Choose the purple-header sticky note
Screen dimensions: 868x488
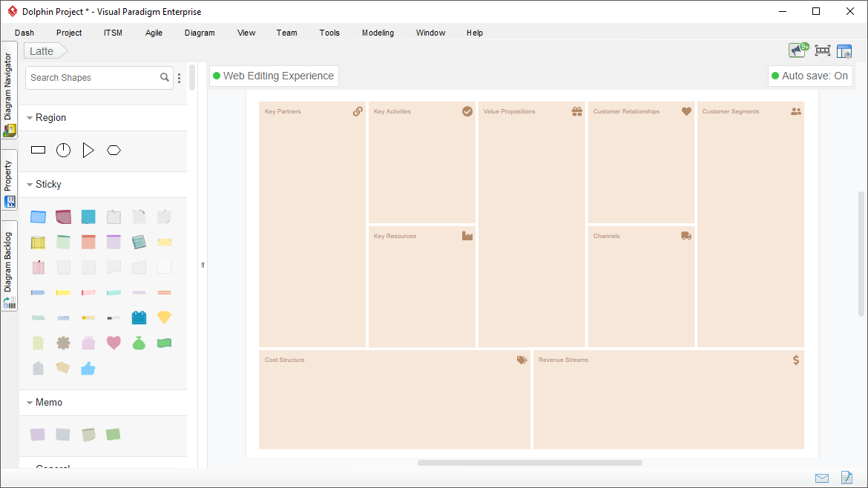click(x=114, y=242)
